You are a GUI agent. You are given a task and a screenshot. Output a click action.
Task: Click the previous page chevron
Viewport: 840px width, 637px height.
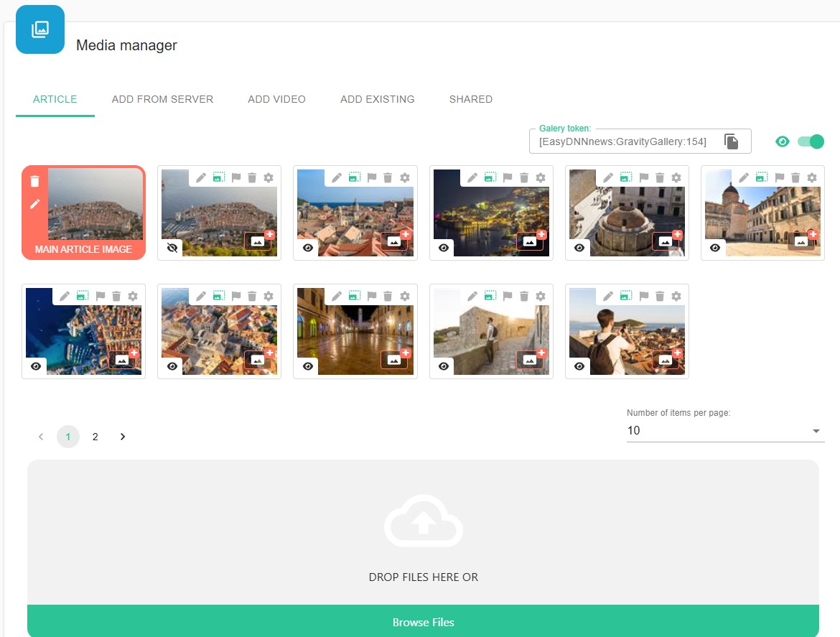point(41,437)
